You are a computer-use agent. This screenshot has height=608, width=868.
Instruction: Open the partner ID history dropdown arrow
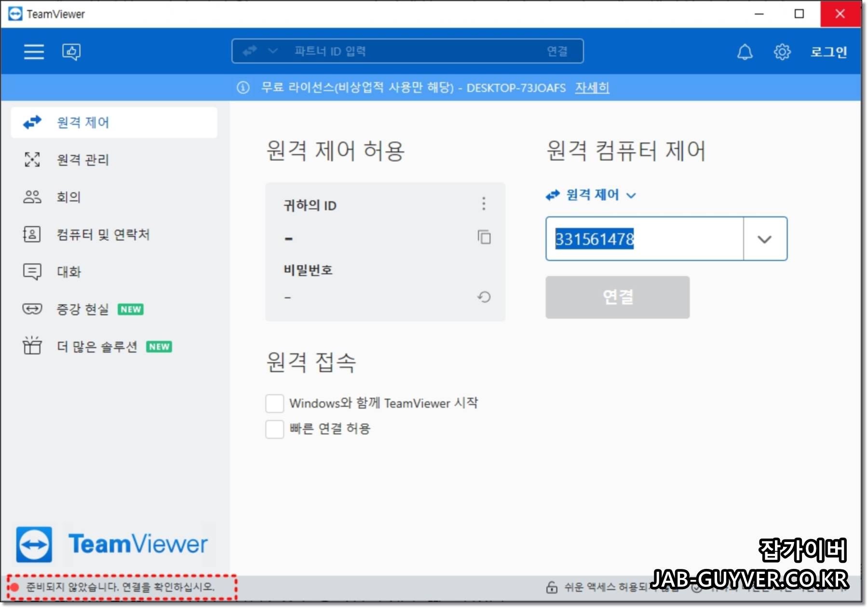point(765,239)
